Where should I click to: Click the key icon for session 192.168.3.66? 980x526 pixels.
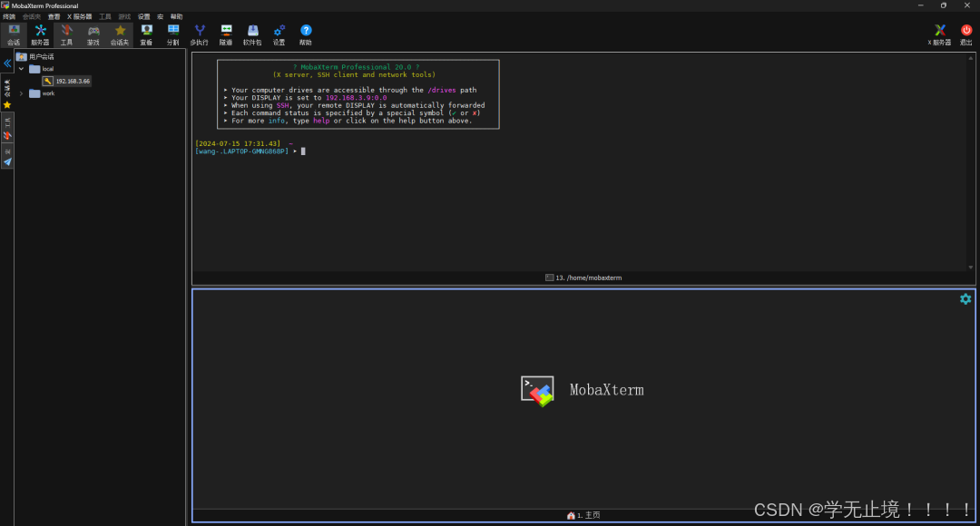click(47, 82)
